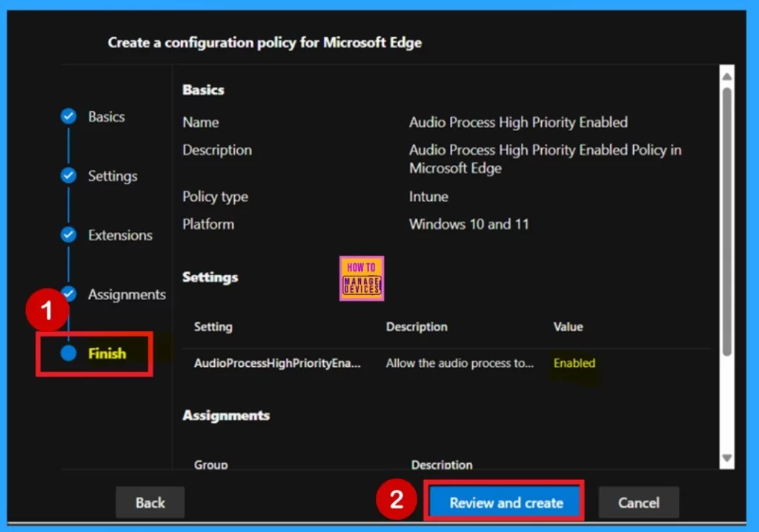Image resolution: width=759 pixels, height=532 pixels.
Task: Click the scrollbar up arrow
Action: coord(726,76)
